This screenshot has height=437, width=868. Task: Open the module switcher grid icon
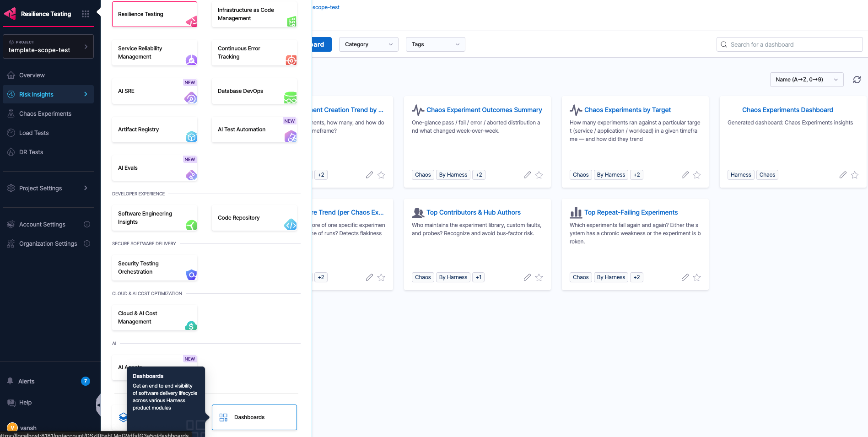85,14
